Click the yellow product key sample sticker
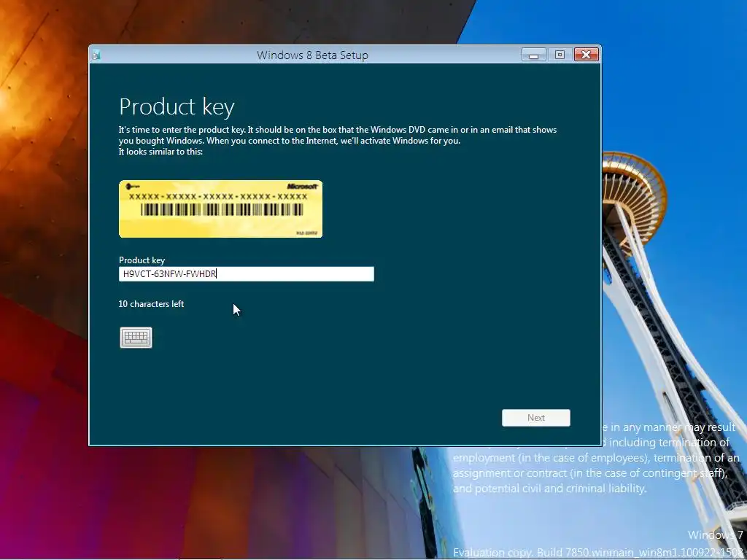The width and height of the screenshot is (747, 560). 220,209
